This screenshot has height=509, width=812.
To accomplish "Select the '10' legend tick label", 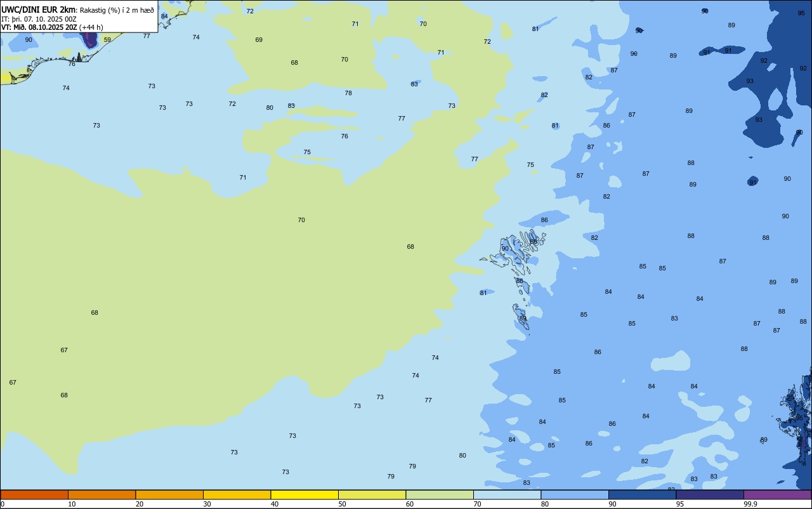I will 72,504.
